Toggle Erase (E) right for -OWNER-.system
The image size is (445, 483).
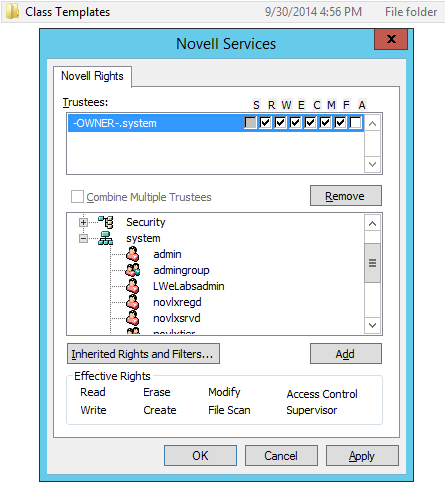[x=295, y=123]
